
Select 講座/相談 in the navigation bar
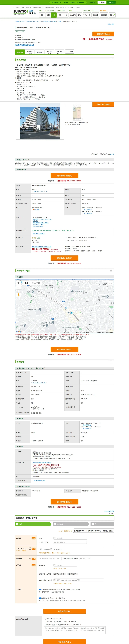(104, 15)
